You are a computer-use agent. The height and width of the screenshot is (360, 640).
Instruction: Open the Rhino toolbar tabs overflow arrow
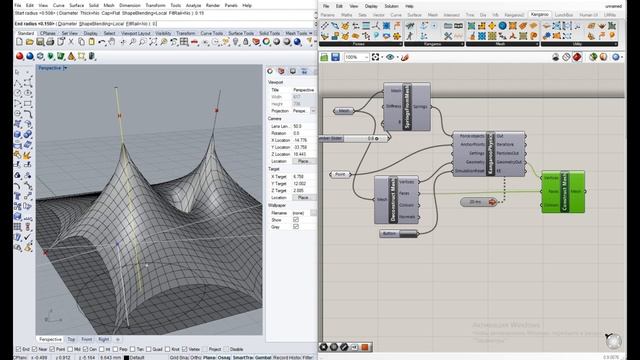tap(311, 33)
